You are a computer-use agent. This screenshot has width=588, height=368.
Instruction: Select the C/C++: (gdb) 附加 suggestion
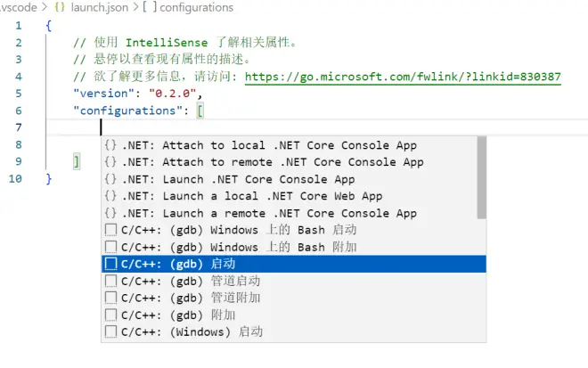[294, 315]
